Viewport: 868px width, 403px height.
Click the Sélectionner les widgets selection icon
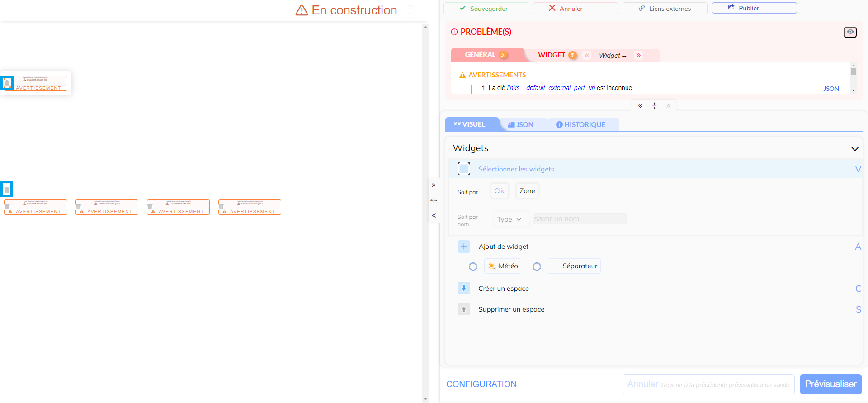(463, 169)
